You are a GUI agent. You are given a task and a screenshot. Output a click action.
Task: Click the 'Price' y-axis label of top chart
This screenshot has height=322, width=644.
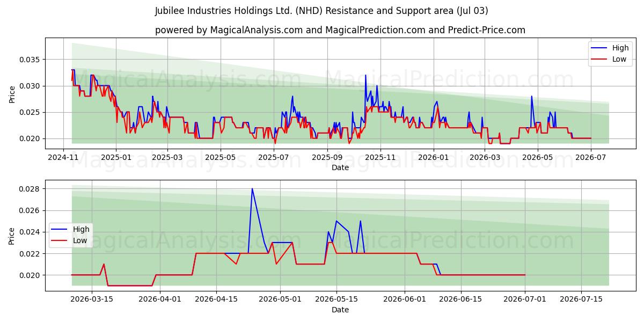pos(12,93)
